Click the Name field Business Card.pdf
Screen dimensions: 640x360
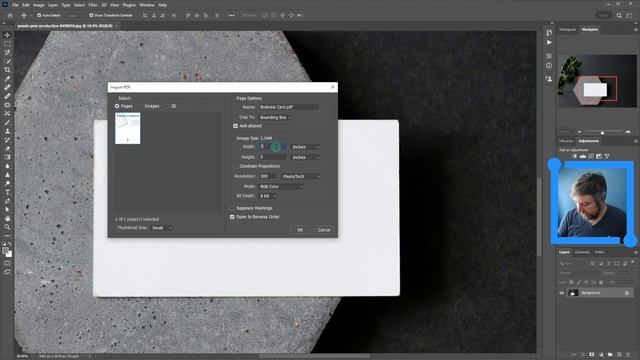(x=289, y=107)
